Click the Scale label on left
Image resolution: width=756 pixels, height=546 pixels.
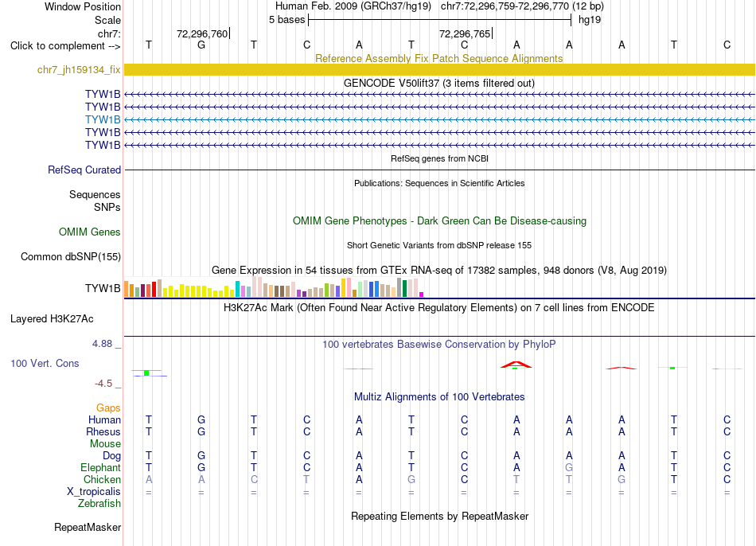107,20
